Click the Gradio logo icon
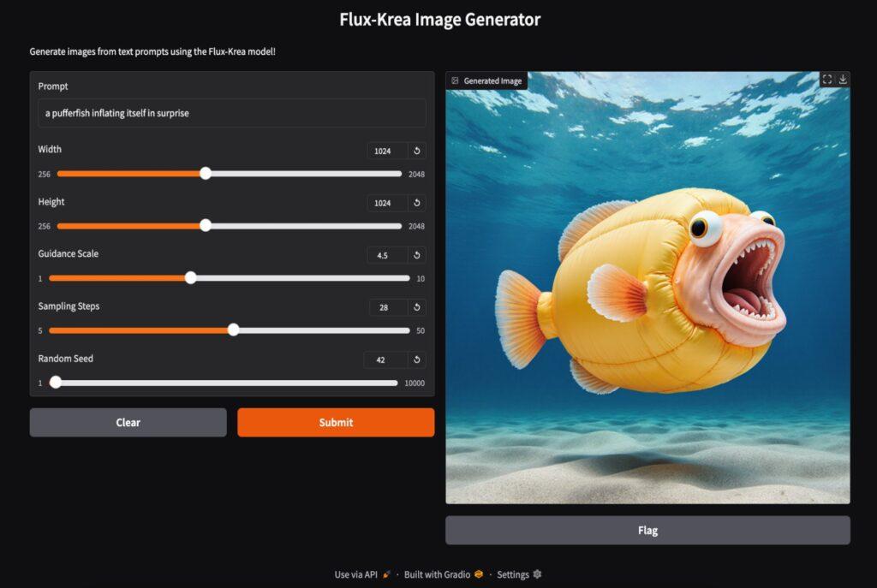 coord(479,574)
